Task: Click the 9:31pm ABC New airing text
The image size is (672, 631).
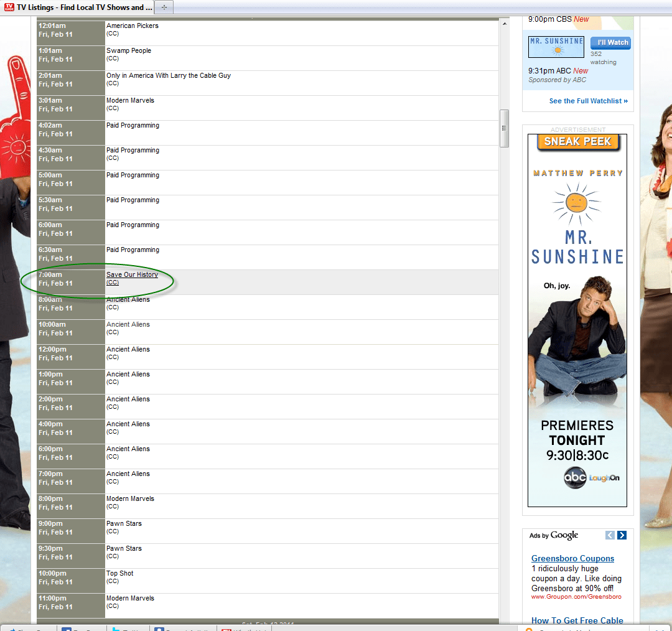Action: point(558,71)
